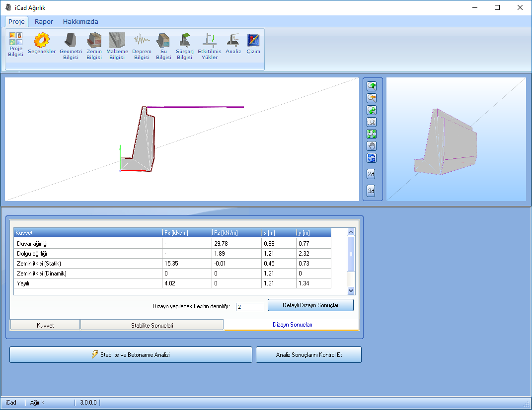Select the Zemin itkisi (Dinamik) row
Image resolution: width=532 pixels, height=410 pixels.
(172, 273)
